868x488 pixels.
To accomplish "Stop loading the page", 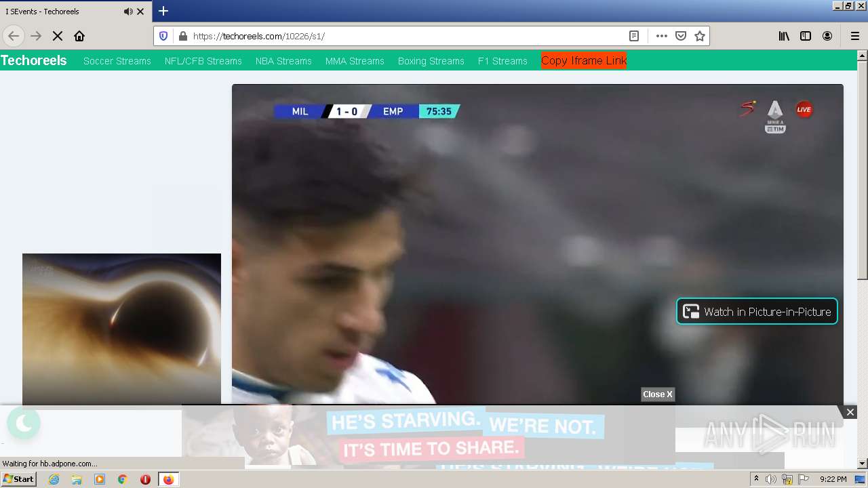I will pyautogui.click(x=58, y=36).
